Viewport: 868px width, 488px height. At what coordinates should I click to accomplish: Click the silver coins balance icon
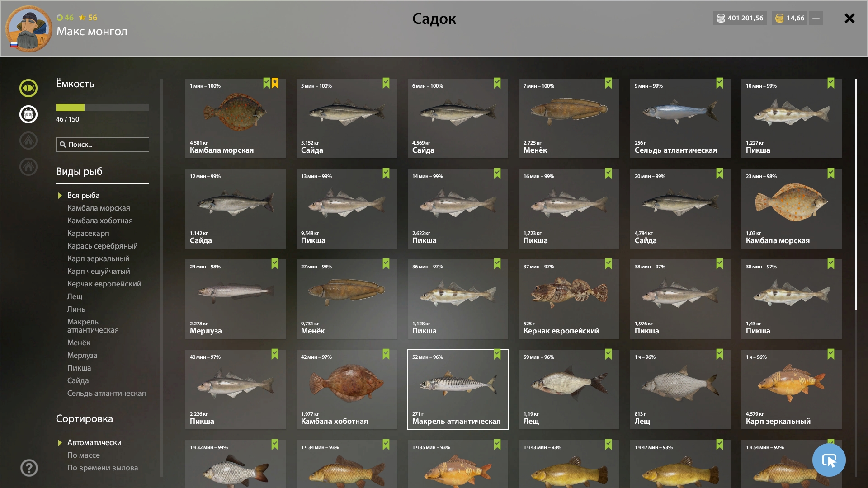point(721,18)
